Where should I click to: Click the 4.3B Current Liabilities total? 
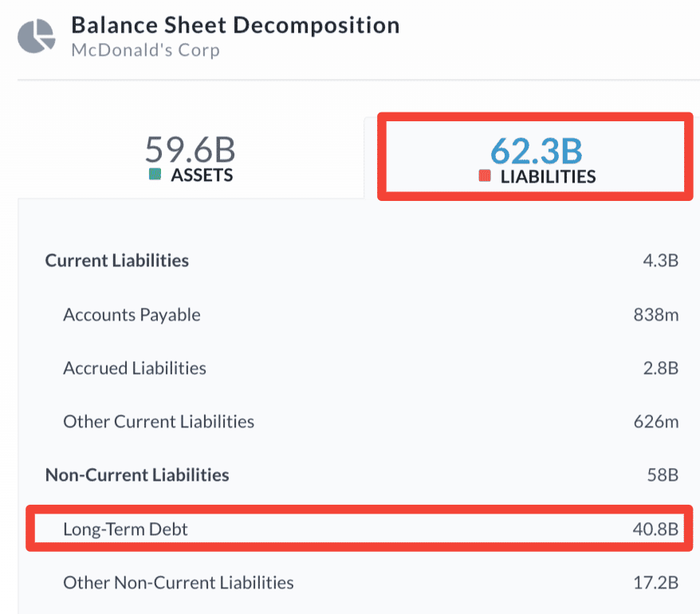(662, 260)
